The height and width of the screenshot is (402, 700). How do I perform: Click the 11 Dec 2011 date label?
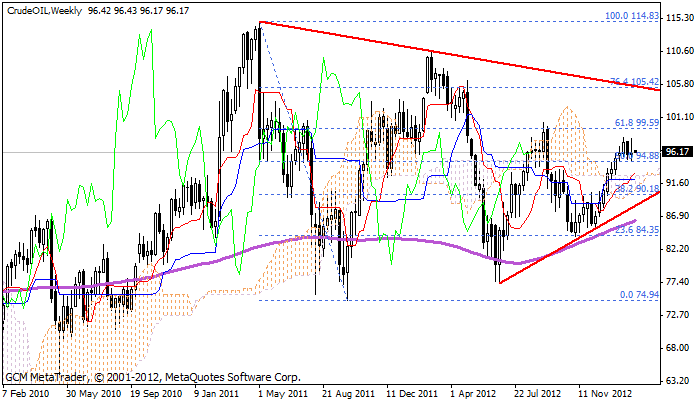click(x=410, y=393)
